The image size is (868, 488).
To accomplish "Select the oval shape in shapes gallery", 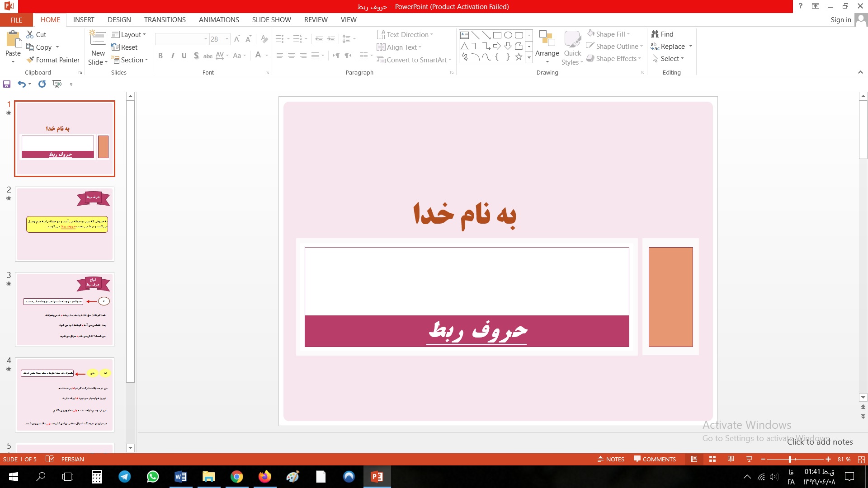I will [508, 35].
